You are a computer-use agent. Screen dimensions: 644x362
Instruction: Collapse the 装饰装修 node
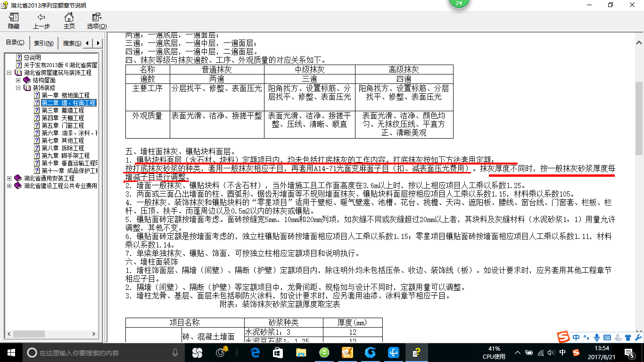[18, 88]
